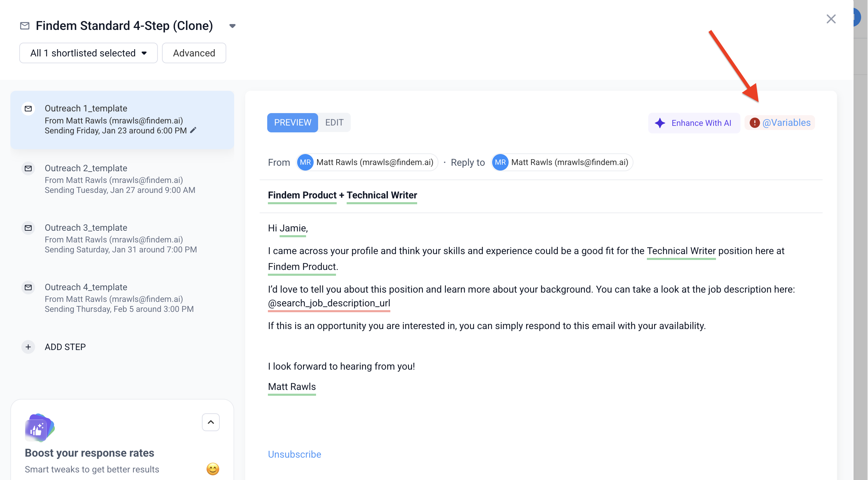The image size is (868, 480).
Task: Switch to the PREVIEW tab
Action: coord(293,122)
